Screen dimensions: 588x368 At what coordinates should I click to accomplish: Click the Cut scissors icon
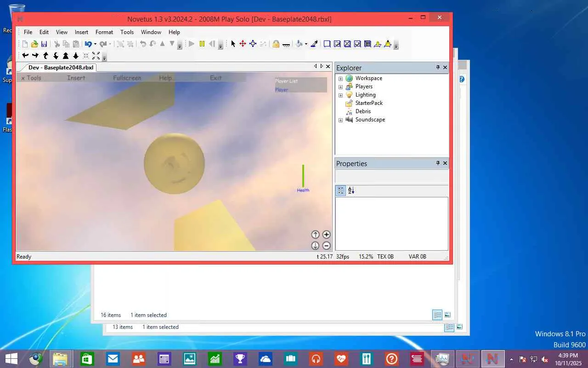57,44
